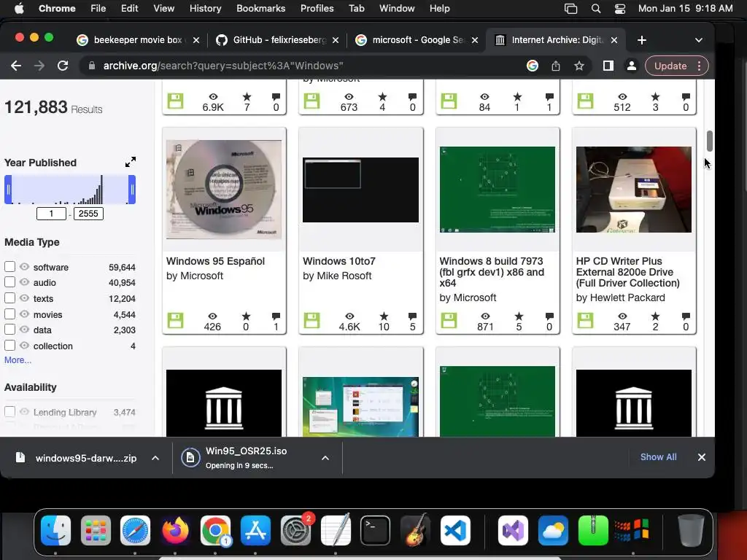Viewport: 747px width, 560px height.
Task: Open the File menu
Action: pyautogui.click(x=98, y=9)
